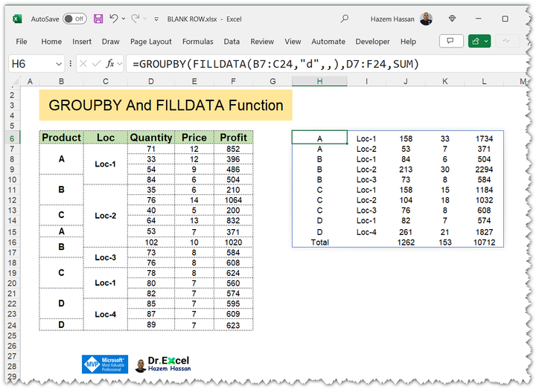Viewport: 539px width, 392px height.
Task: Click the GROUPBY And FILLDATA Function title
Action: click(x=166, y=106)
